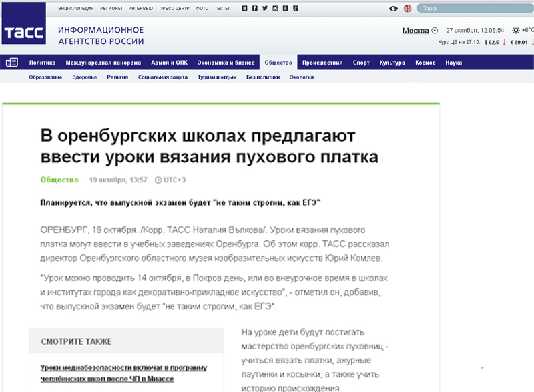Open the Instagram social icon
534x392 pixels.
[275, 8]
